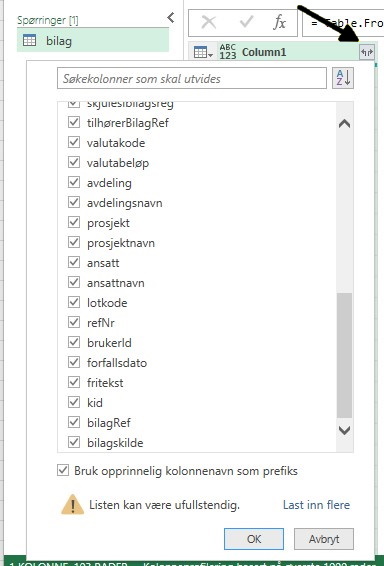Image resolution: width=384 pixels, height=566 pixels.
Task: Click the Søkekolonner som skal utvides search field
Action: (192, 78)
